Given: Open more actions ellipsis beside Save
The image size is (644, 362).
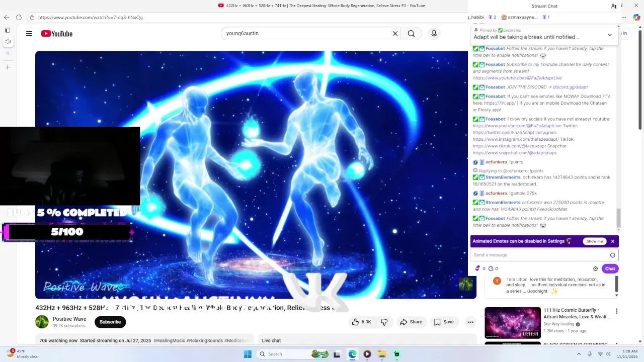Looking at the screenshot, I should pos(470,322).
